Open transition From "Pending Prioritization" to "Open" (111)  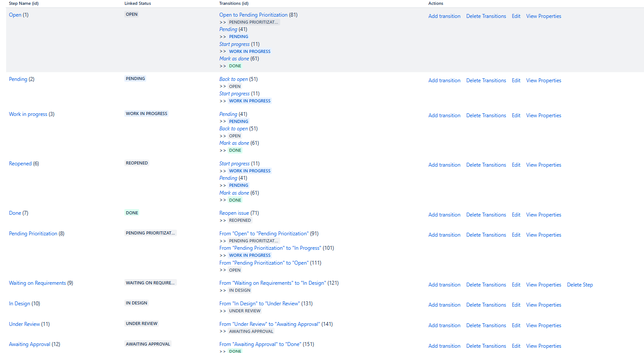point(264,263)
